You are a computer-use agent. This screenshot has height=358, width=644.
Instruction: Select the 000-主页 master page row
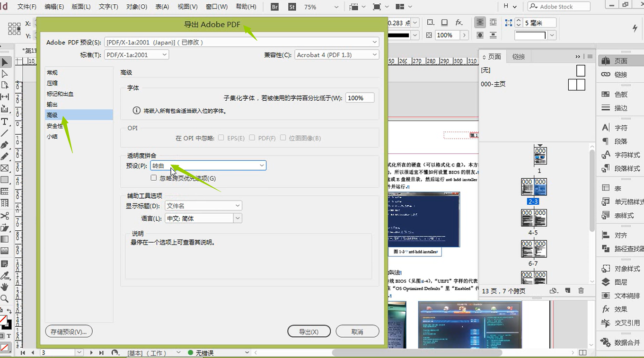[x=533, y=84]
